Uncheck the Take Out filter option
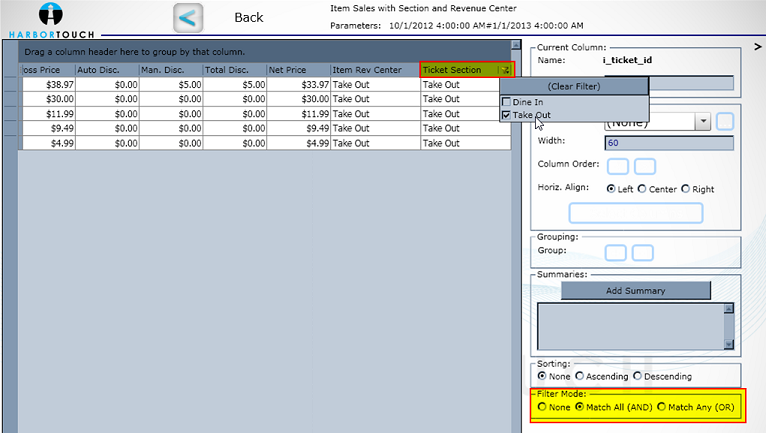The height and width of the screenshot is (433, 766). 507,115
